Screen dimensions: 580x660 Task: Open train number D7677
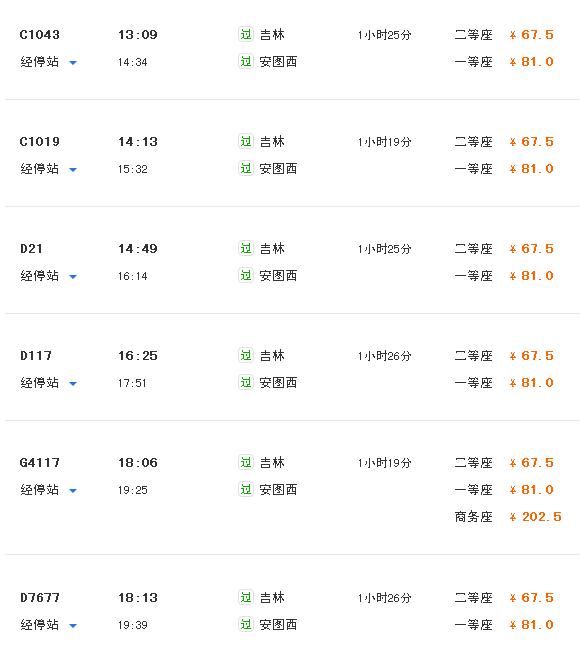40,598
